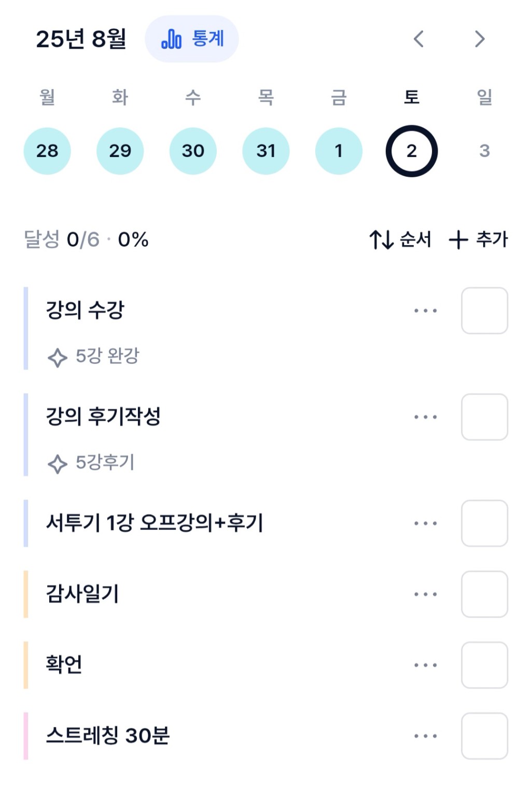
Task: Go to next week with right chevron
Action: 480,39
